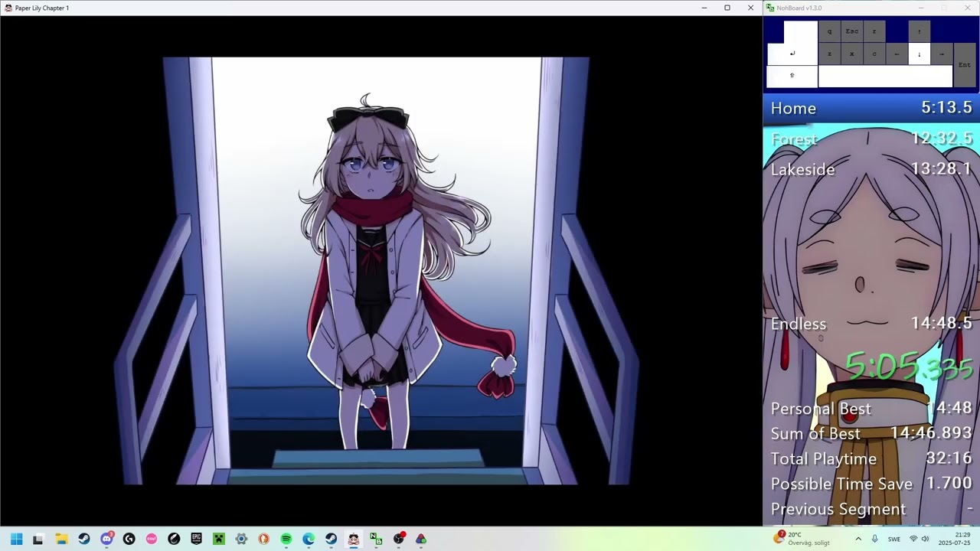The height and width of the screenshot is (551, 980).
Task: Select the Lakeside split row
Action: [x=871, y=169]
